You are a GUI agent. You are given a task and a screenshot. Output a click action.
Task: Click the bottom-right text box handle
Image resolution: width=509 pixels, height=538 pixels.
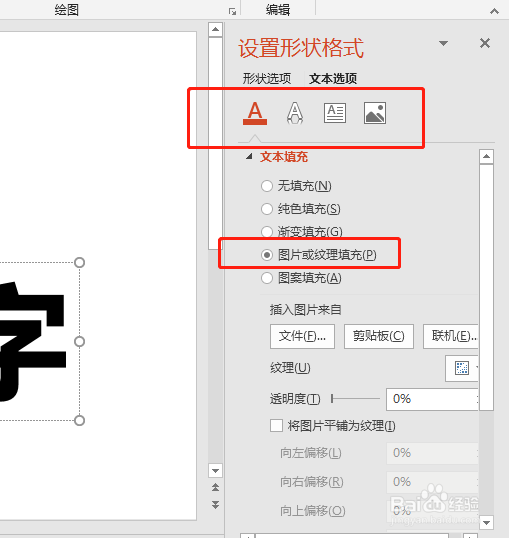(79, 420)
